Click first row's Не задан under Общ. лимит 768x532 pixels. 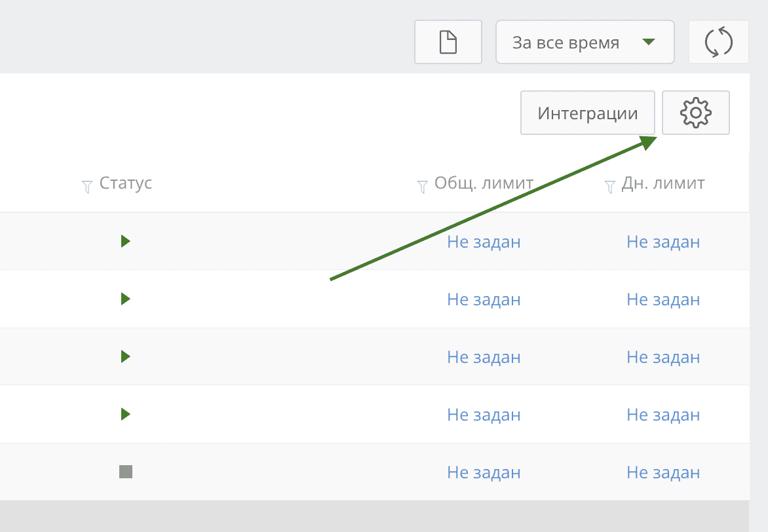pyautogui.click(x=484, y=242)
